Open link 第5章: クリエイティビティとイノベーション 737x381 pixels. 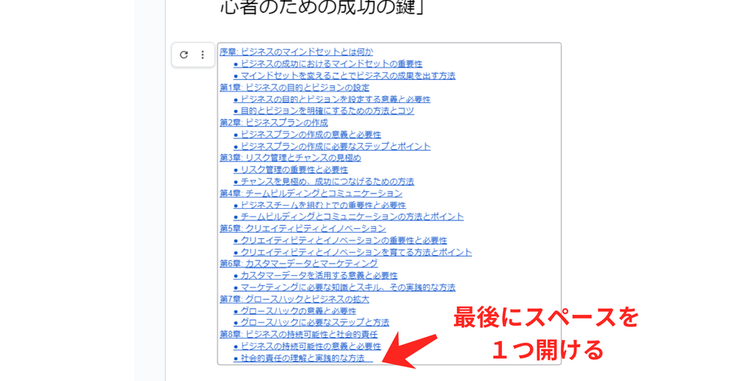[303, 228]
